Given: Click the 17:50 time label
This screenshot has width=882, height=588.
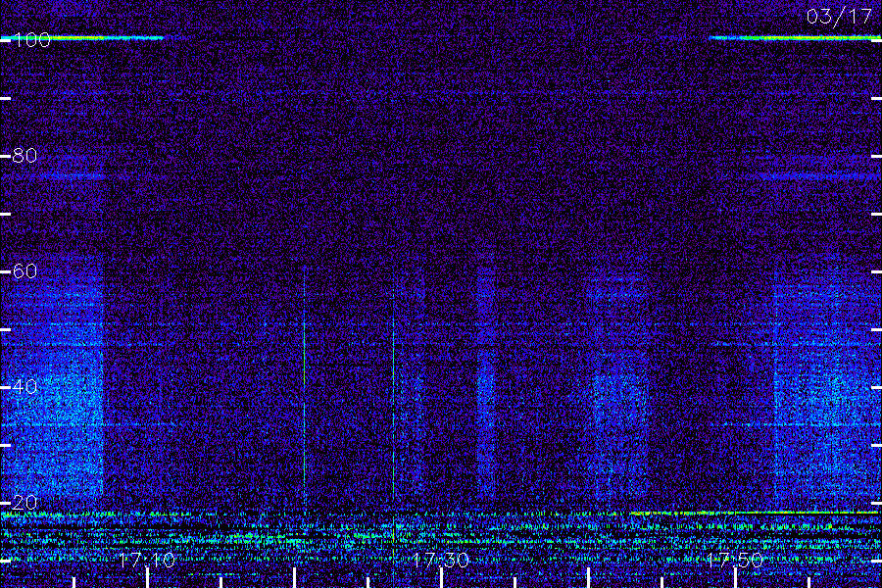Looking at the screenshot, I should 735,560.
